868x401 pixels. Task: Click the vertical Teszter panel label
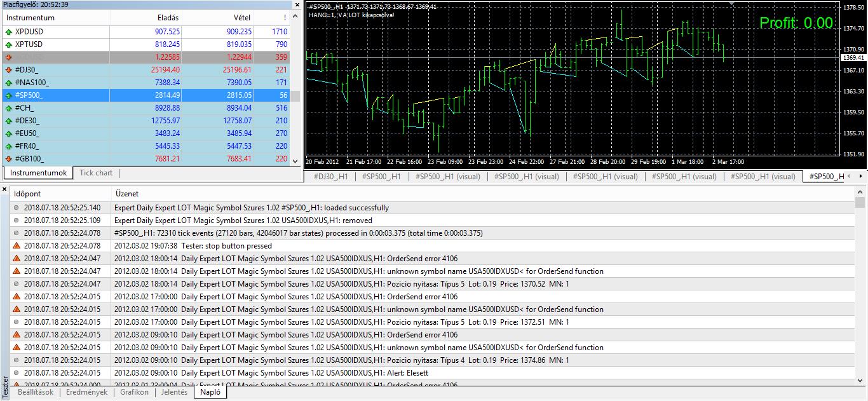5,388
